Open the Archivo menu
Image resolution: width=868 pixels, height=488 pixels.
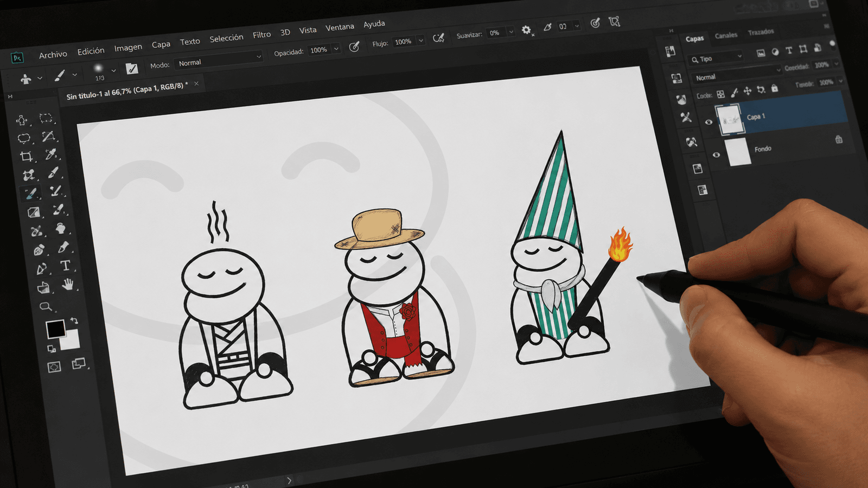coord(53,55)
